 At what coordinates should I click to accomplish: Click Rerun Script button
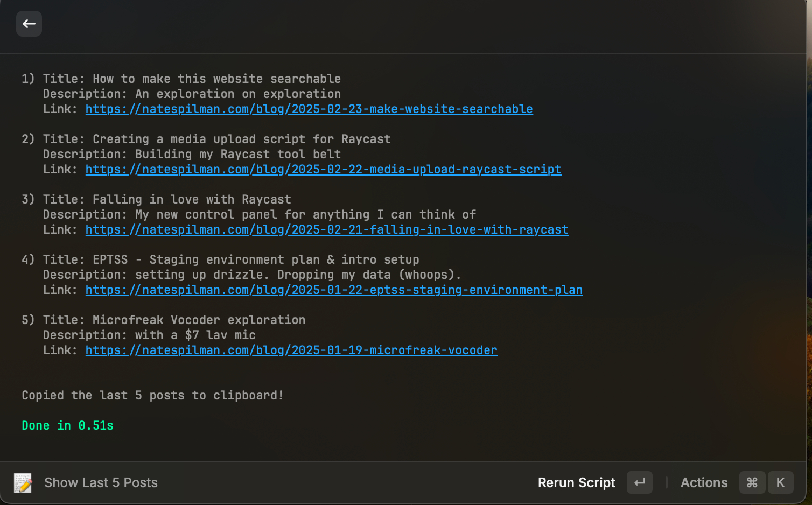[x=576, y=483]
